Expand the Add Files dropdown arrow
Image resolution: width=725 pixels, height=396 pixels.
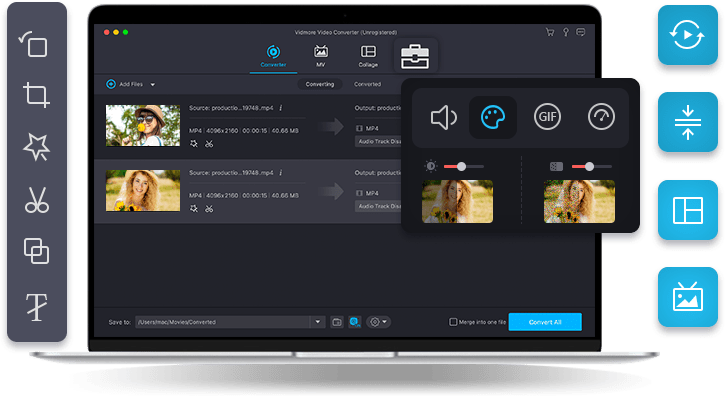[153, 85]
